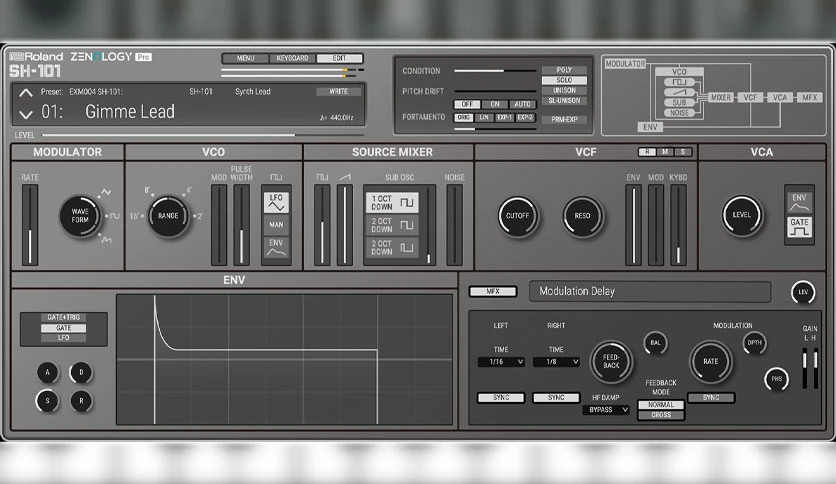
Task: Turn portamento ON
Action: click(495, 104)
